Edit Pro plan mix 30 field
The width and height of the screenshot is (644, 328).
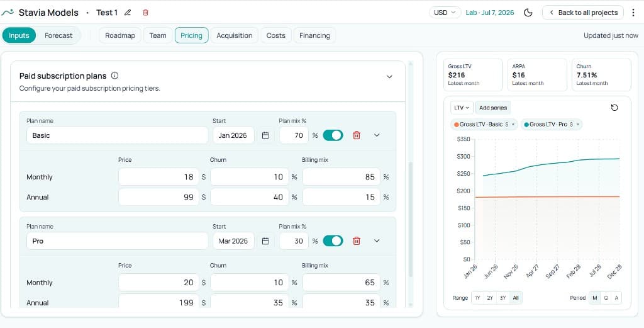pyautogui.click(x=294, y=241)
